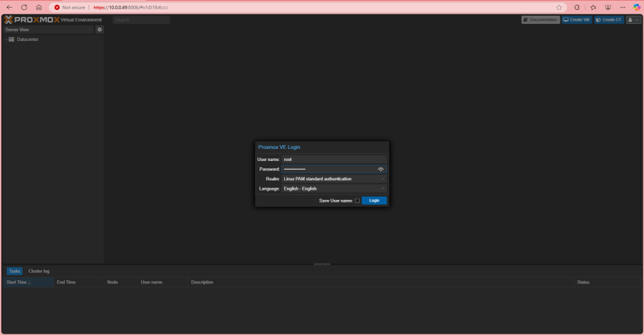The image size is (644, 335).
Task: Sort by Description column header
Action: pos(380,282)
